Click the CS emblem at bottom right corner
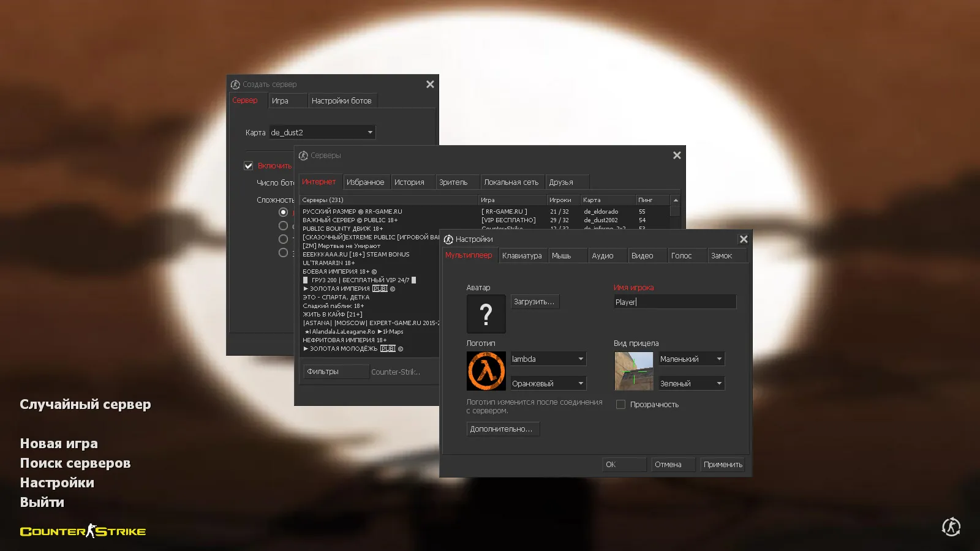 point(951,527)
